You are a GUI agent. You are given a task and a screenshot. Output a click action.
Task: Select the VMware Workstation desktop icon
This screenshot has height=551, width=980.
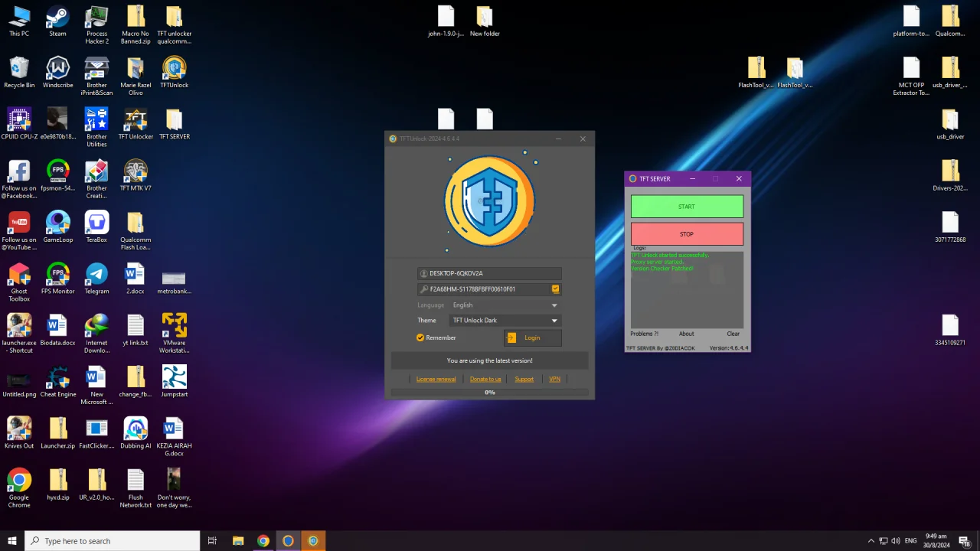[x=174, y=334]
